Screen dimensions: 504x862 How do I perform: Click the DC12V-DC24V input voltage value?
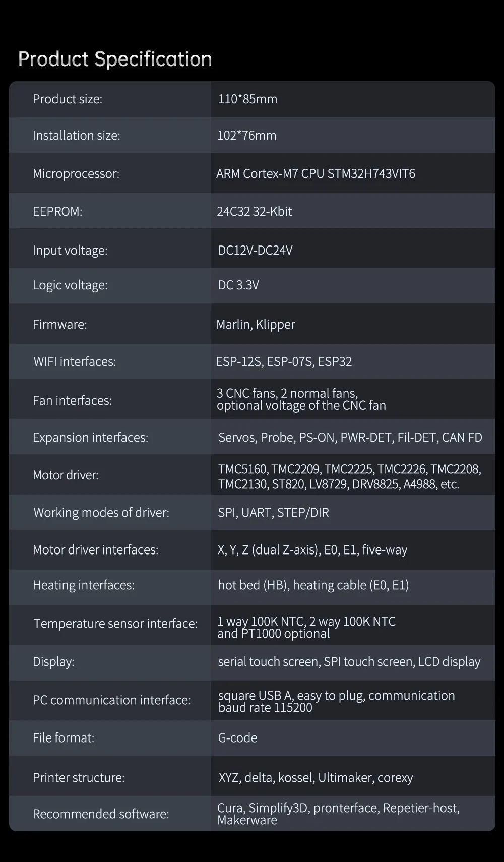tap(255, 251)
